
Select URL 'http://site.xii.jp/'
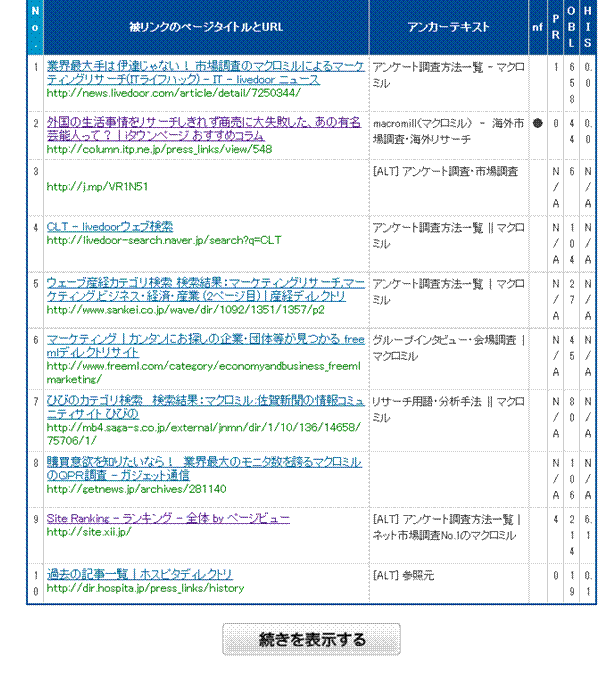coord(89,532)
